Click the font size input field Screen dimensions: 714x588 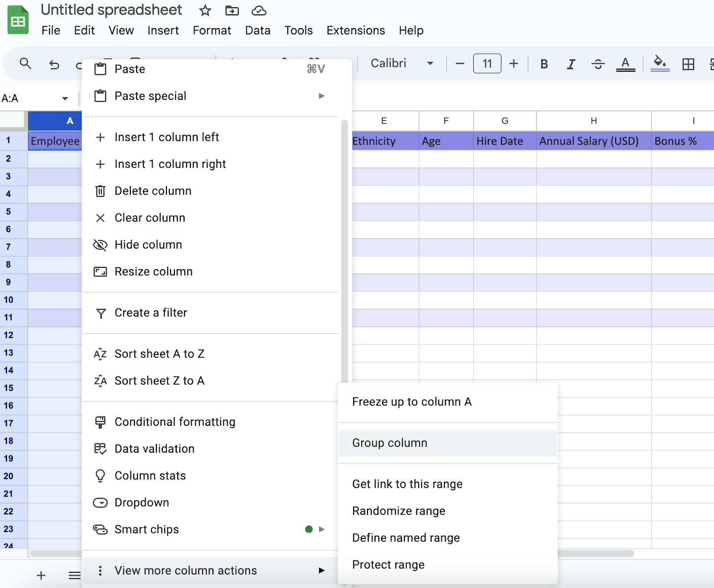click(x=487, y=63)
